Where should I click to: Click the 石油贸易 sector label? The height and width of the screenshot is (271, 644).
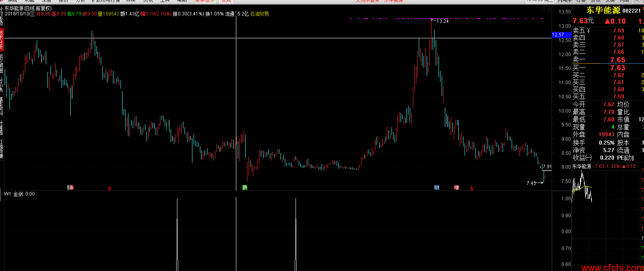260,14
